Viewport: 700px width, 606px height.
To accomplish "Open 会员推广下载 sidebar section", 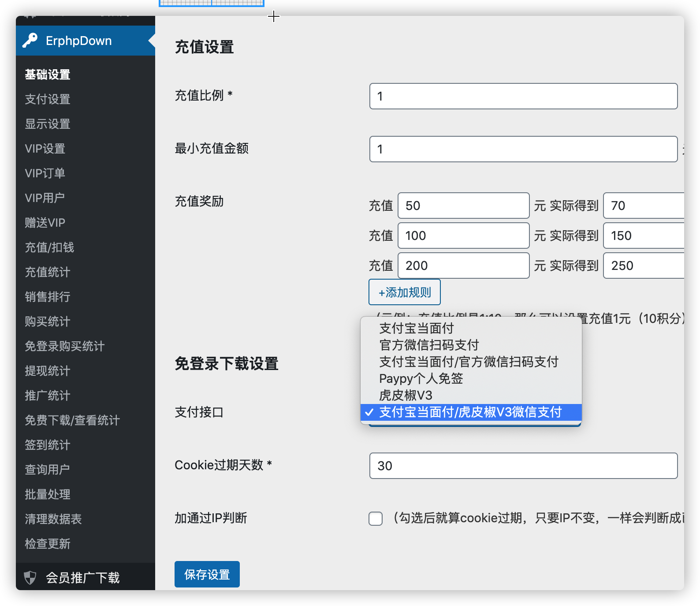I will point(86,577).
